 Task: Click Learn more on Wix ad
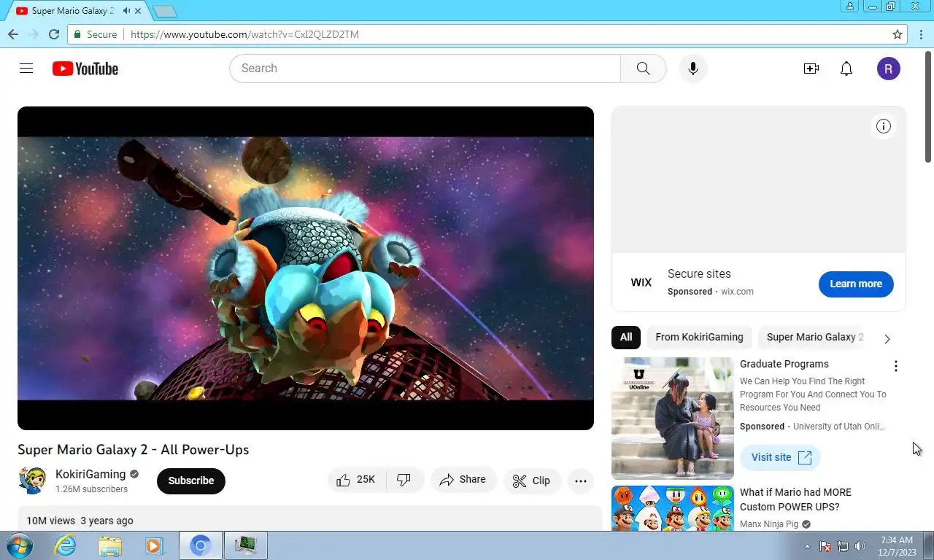tap(856, 284)
